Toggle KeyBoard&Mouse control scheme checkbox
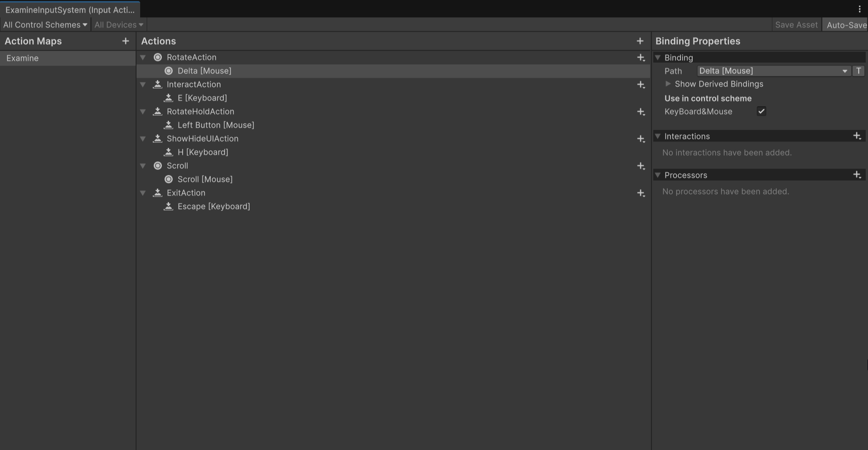The height and width of the screenshot is (450, 868). pyautogui.click(x=761, y=111)
